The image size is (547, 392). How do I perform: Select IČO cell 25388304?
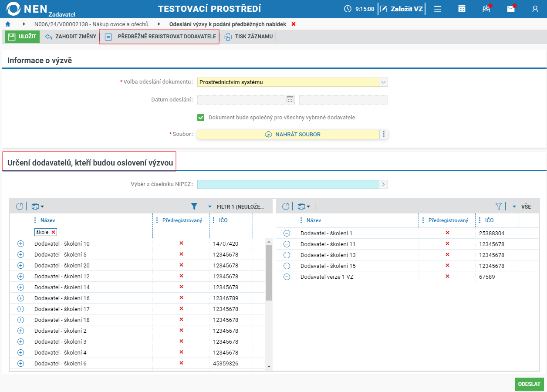[492, 233]
